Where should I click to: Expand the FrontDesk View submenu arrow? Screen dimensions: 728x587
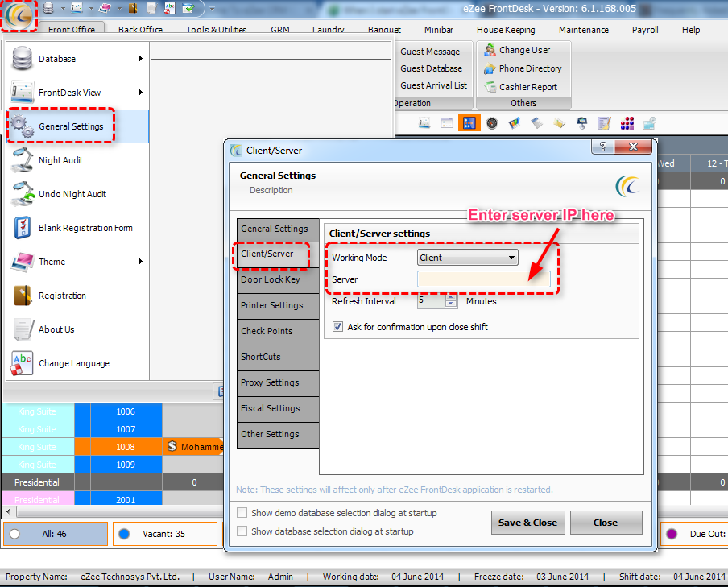click(x=140, y=93)
